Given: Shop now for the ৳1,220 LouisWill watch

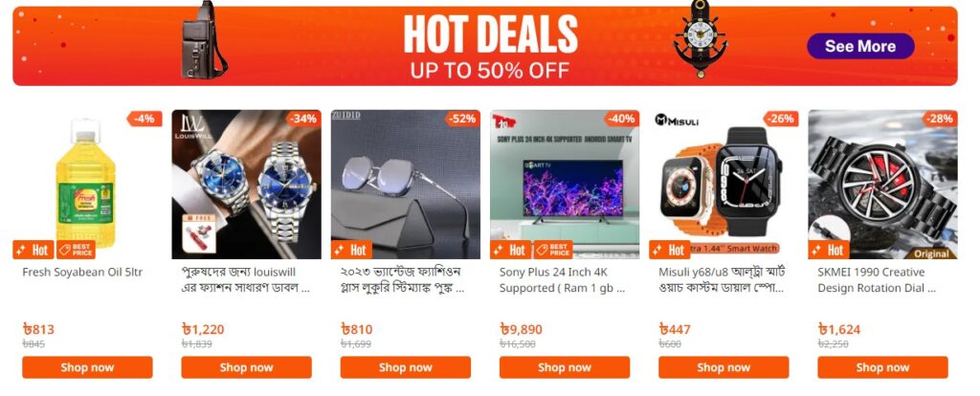Looking at the screenshot, I should pyautogui.click(x=246, y=367).
